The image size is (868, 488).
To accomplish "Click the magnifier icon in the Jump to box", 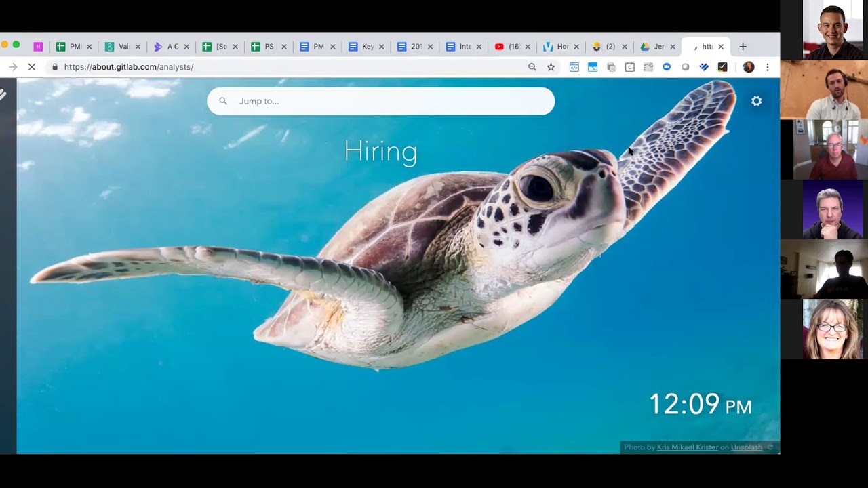I will point(223,101).
